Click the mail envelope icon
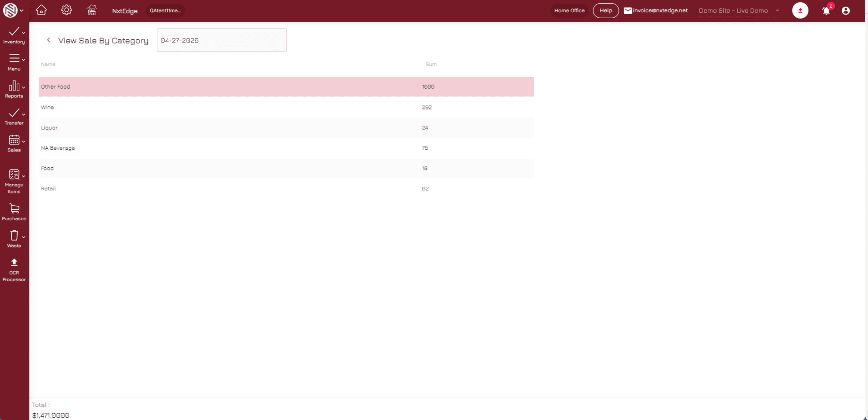The height and width of the screenshot is (420, 868). coord(628,10)
